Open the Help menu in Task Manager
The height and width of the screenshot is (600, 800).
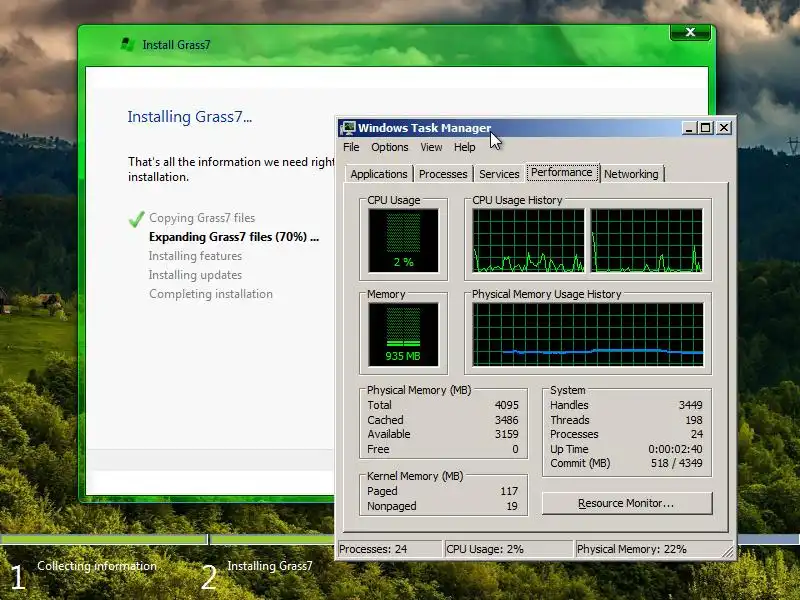tap(464, 147)
